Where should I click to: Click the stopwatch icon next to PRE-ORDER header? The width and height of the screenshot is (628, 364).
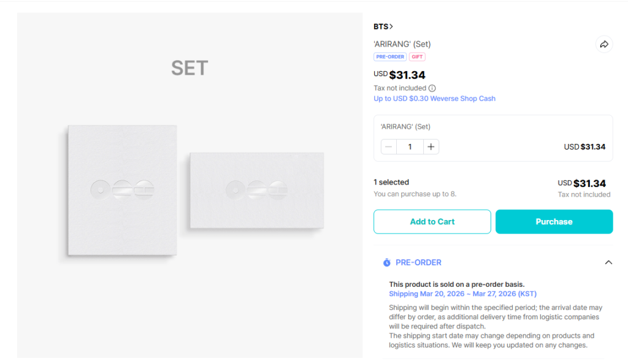coord(387,262)
